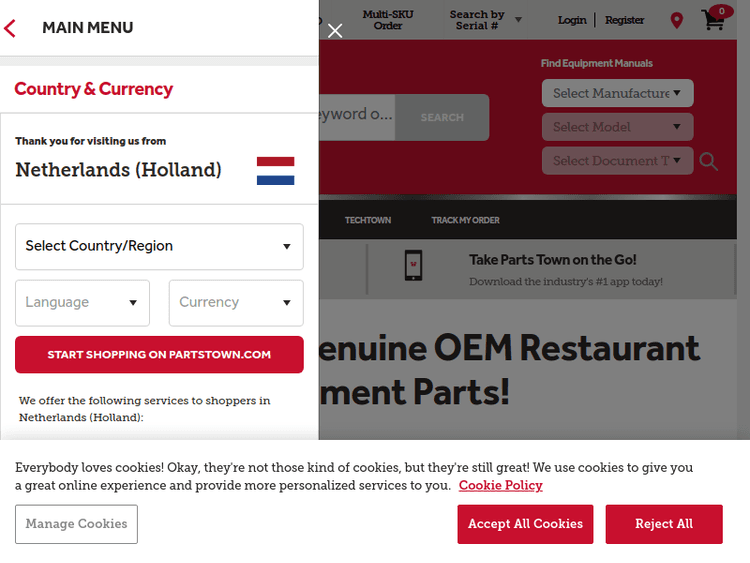Viewport: 750px width, 563px height.
Task: Click the red location pin icon
Action: tap(677, 20)
